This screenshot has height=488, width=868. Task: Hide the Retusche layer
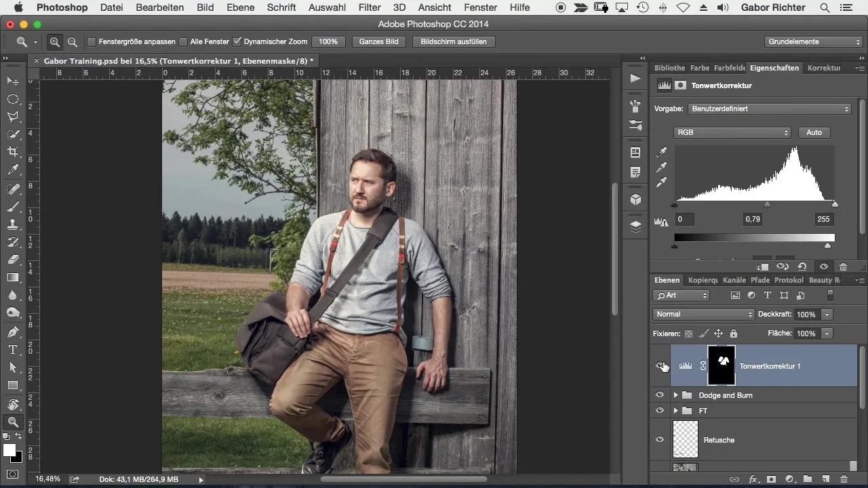pos(660,440)
